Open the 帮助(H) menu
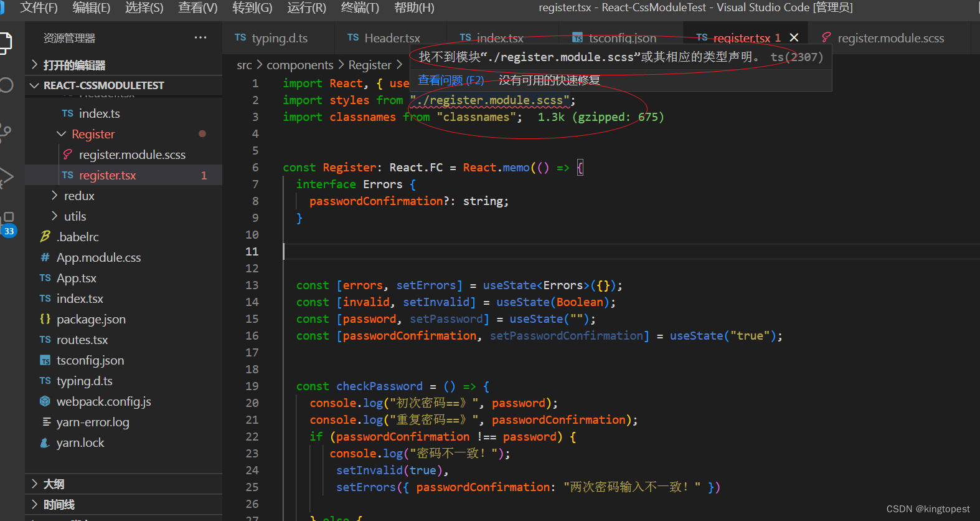Image resolution: width=980 pixels, height=521 pixels. coord(414,7)
